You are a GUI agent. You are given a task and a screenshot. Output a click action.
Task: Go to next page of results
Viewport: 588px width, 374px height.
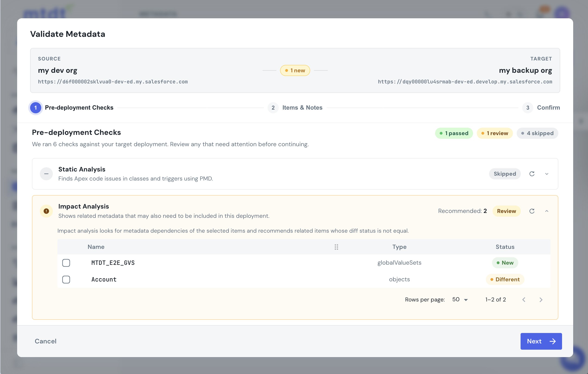[541, 300]
